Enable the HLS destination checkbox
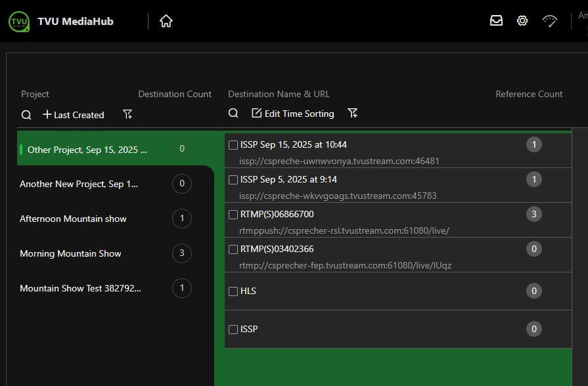This screenshot has width=588, height=386. (233, 291)
